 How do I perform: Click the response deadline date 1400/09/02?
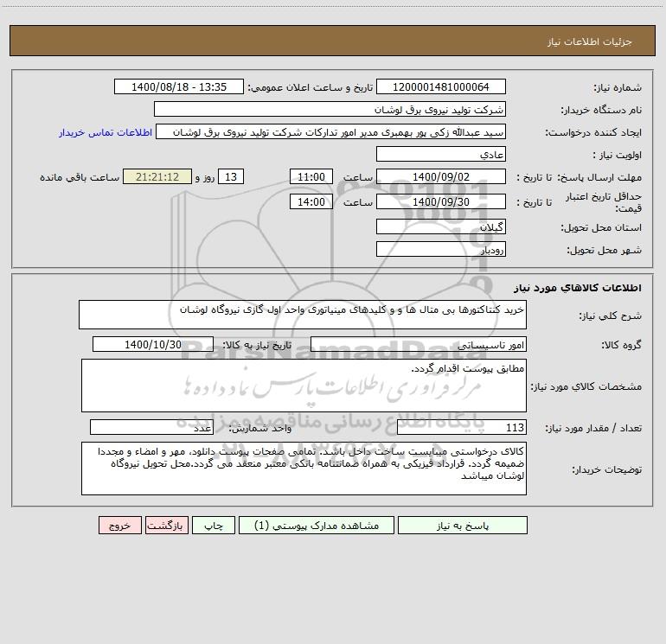pyautogui.click(x=441, y=176)
